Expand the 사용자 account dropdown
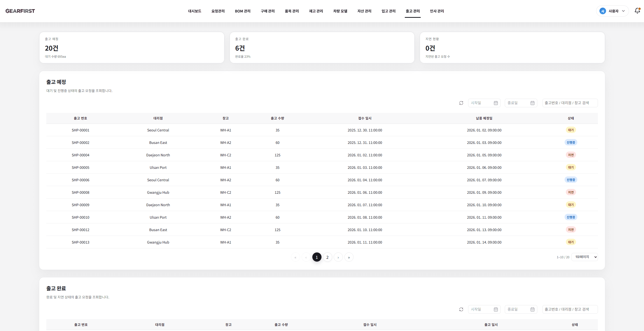 coord(623,11)
